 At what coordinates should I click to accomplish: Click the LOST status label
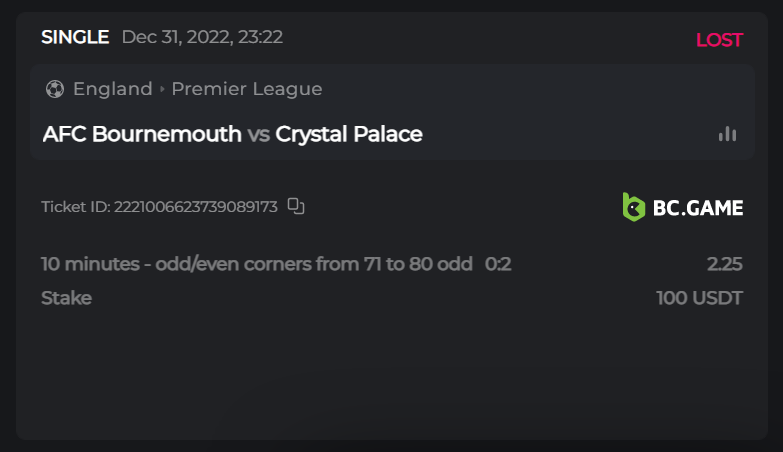point(719,40)
